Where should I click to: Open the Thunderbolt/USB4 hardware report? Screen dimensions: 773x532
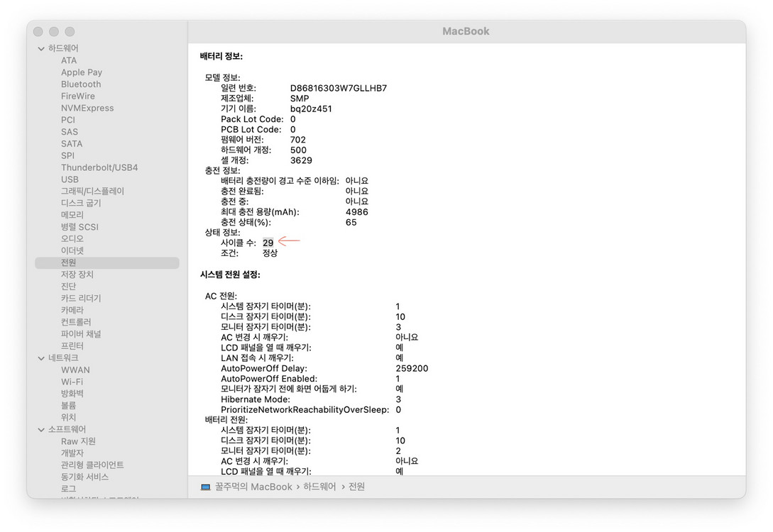[x=98, y=167]
